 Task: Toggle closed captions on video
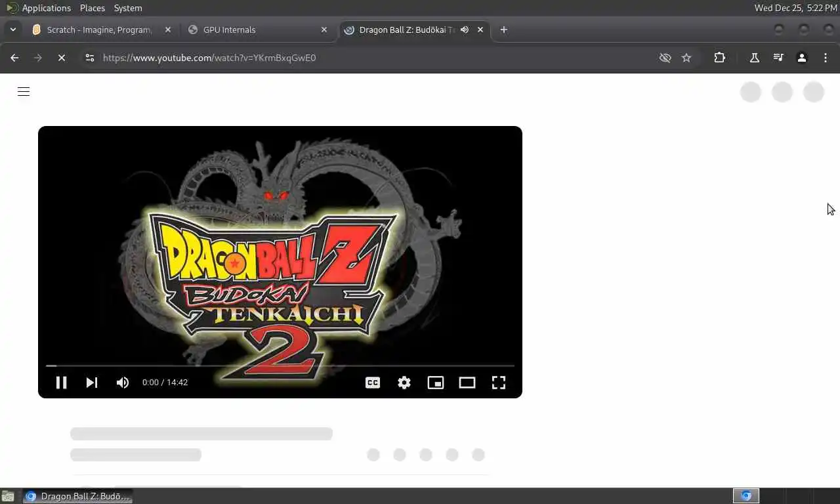(373, 383)
